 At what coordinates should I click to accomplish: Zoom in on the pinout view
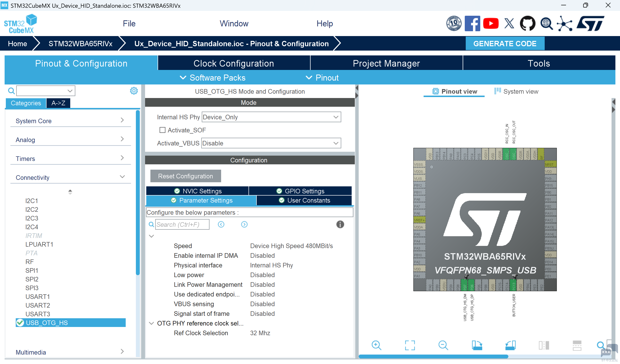(x=376, y=345)
